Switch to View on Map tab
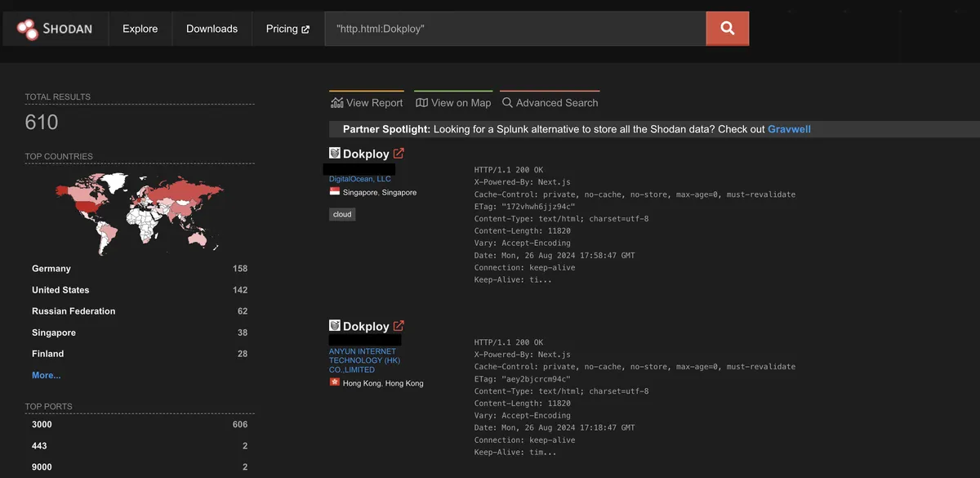Screen dimensions: 980x478 tap(453, 103)
